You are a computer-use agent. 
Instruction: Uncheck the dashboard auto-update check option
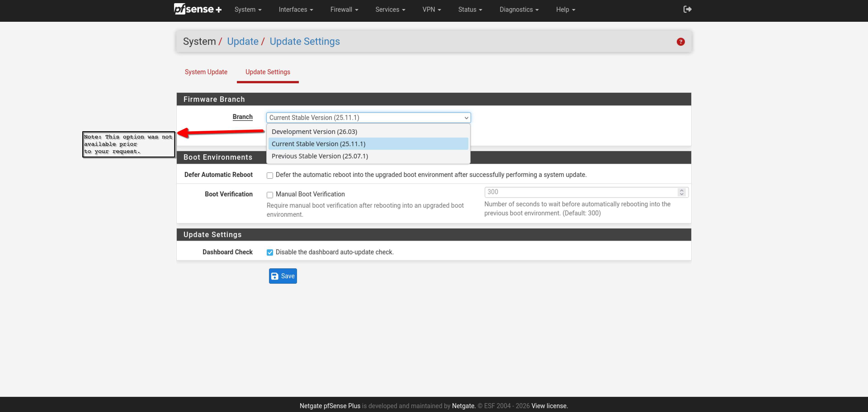click(x=270, y=252)
